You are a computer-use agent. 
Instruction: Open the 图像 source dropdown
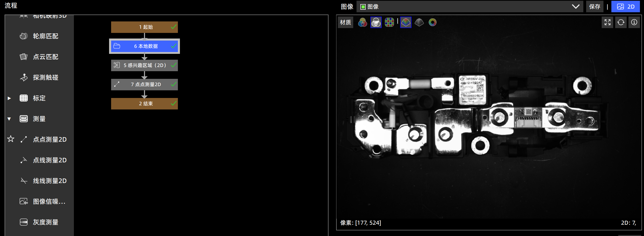click(470, 7)
